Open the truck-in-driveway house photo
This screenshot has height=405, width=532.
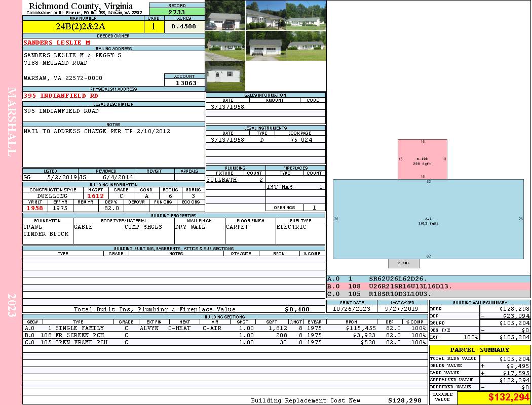pos(225,16)
